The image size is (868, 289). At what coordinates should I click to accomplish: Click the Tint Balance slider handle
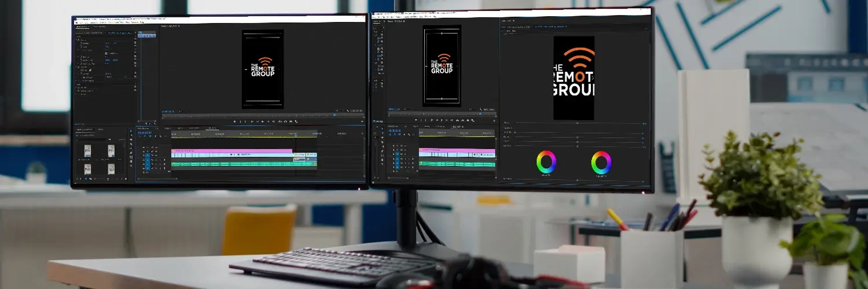tap(578, 180)
